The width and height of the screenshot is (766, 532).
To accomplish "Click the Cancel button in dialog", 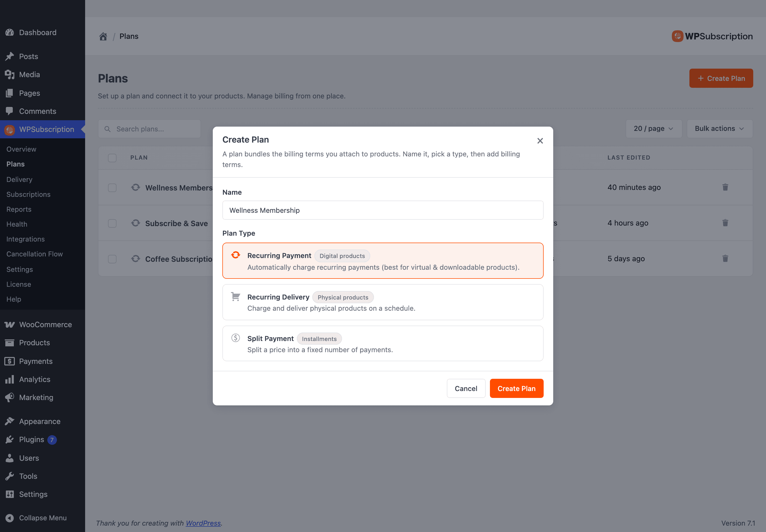I will point(466,389).
